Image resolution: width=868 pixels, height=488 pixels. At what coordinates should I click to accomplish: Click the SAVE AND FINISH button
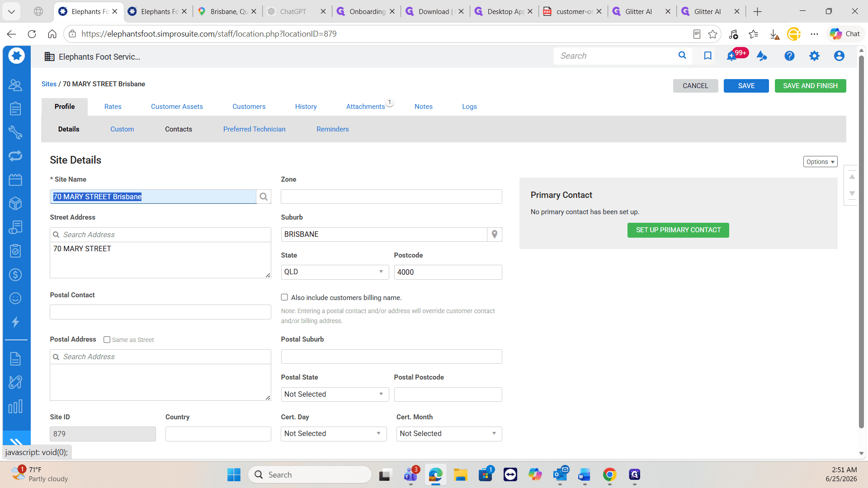pyautogui.click(x=810, y=86)
